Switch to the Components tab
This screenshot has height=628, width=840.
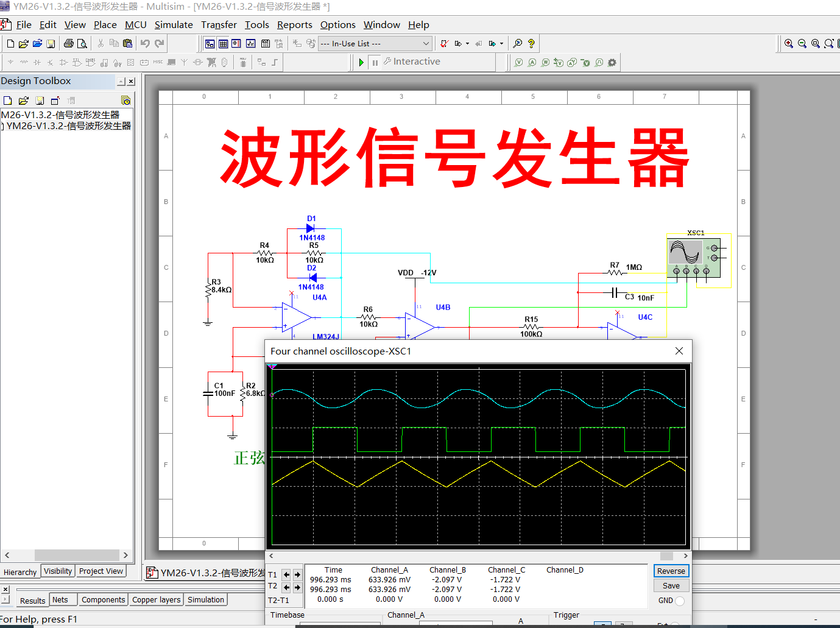click(103, 599)
